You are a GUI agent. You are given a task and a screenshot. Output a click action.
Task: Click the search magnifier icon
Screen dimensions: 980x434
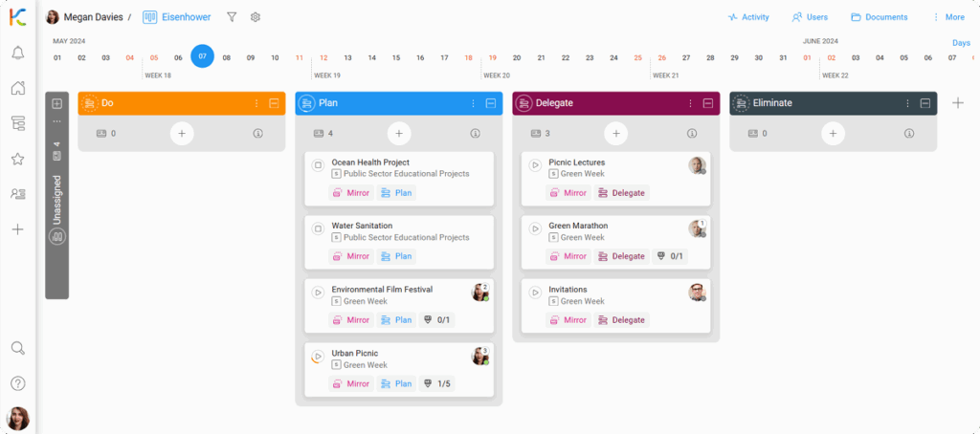tap(17, 348)
